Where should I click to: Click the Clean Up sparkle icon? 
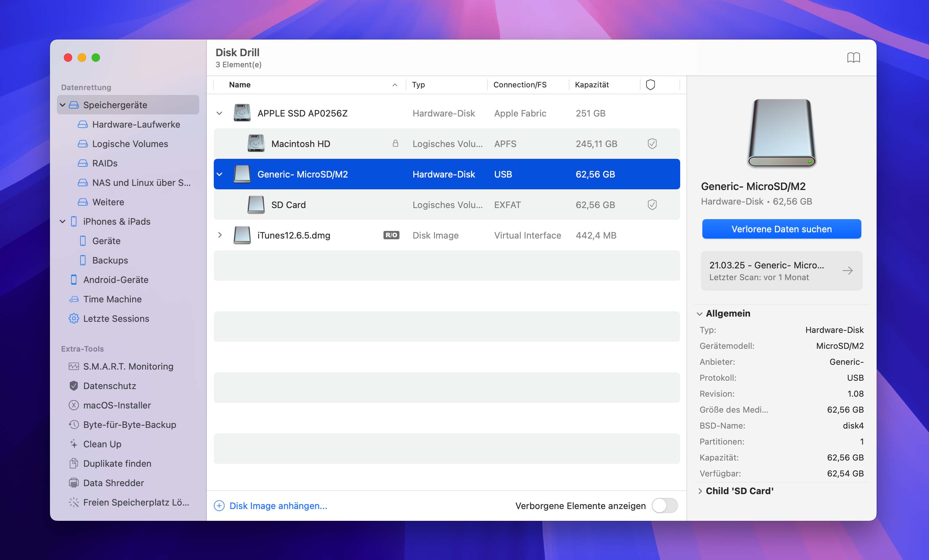click(74, 444)
